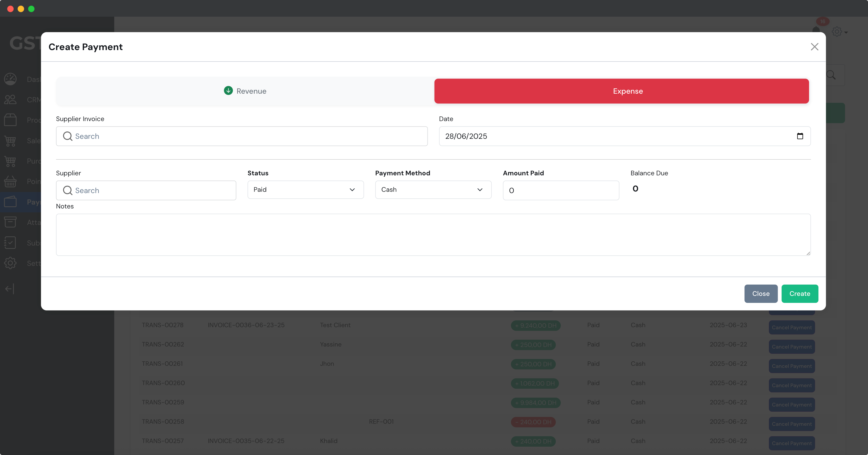The width and height of the screenshot is (868, 455).
Task: Open the Sales cart sidebar icon
Action: pos(10,141)
